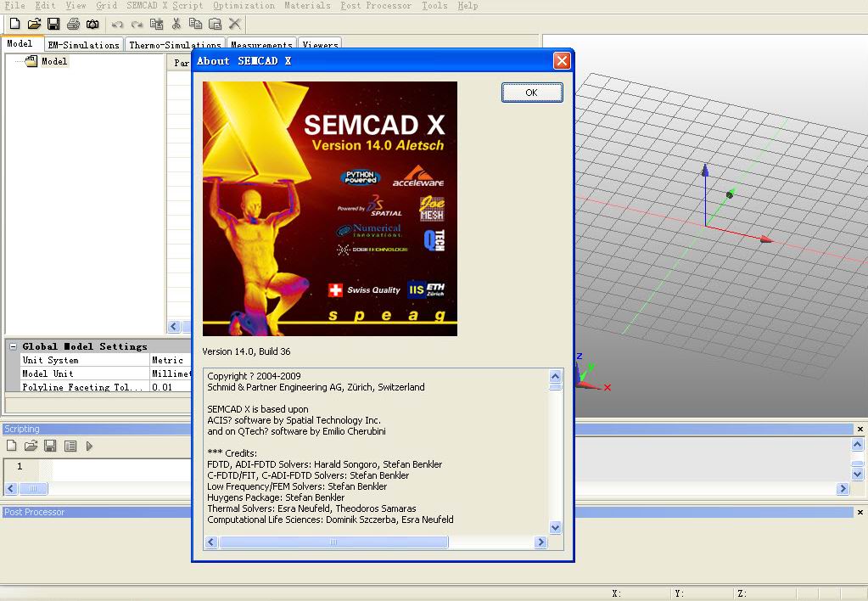
Task: Click the Polyline Faceting tolerance 0.01 field
Action: 171,387
